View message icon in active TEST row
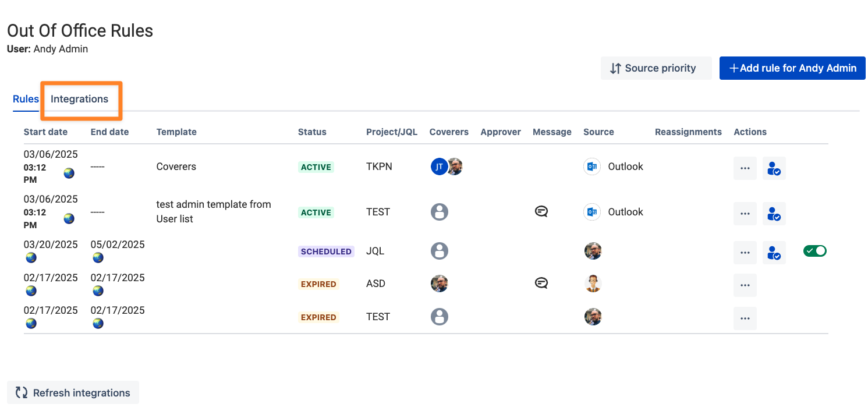868x418 pixels. (x=541, y=212)
